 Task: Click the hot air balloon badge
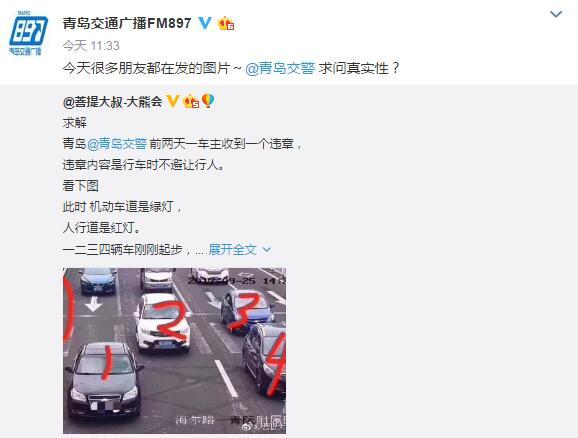point(208,101)
